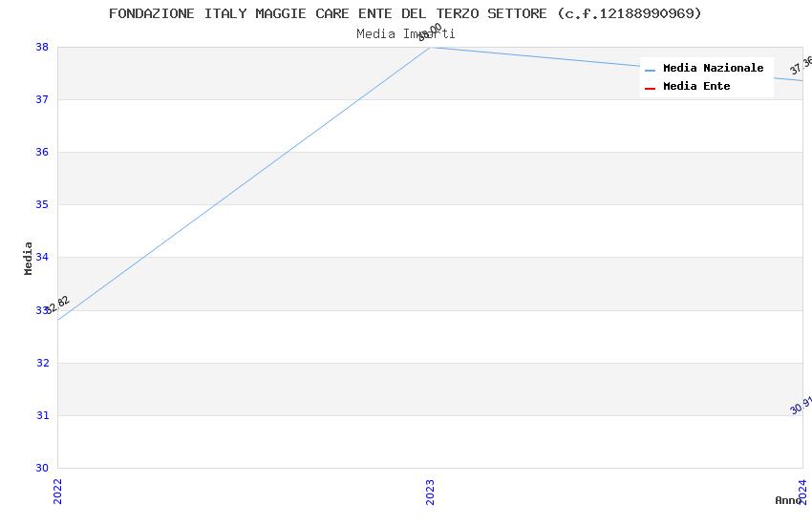Click the chart title 'FONDAZIONE ITALY MAGGIE CARE'
The height and width of the screenshot is (525, 812).
405,13
